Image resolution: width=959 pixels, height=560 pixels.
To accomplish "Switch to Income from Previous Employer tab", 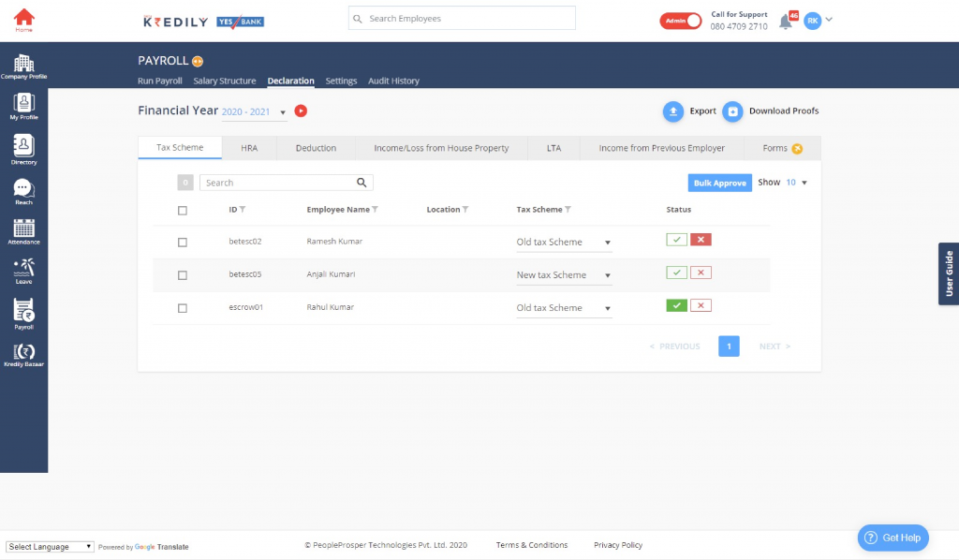I will click(x=662, y=148).
